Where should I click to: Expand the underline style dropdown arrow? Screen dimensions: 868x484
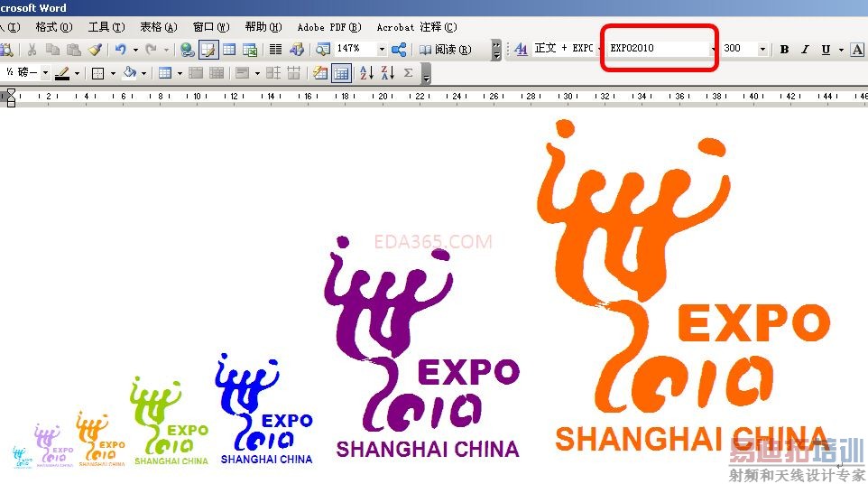(x=841, y=49)
